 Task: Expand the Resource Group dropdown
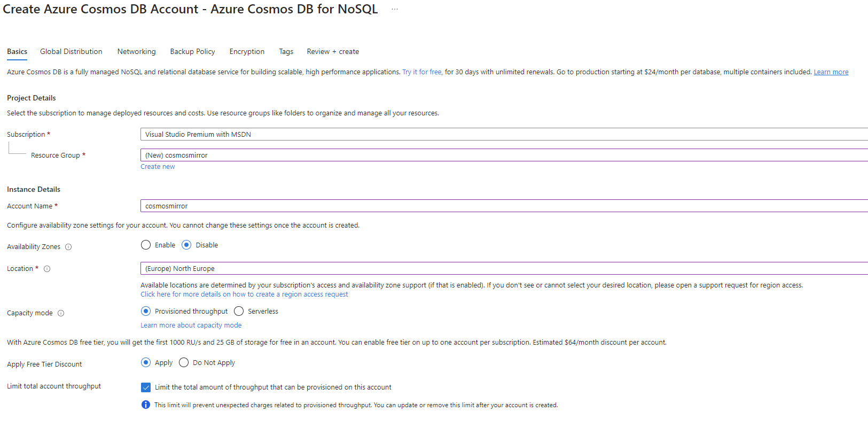coord(502,156)
